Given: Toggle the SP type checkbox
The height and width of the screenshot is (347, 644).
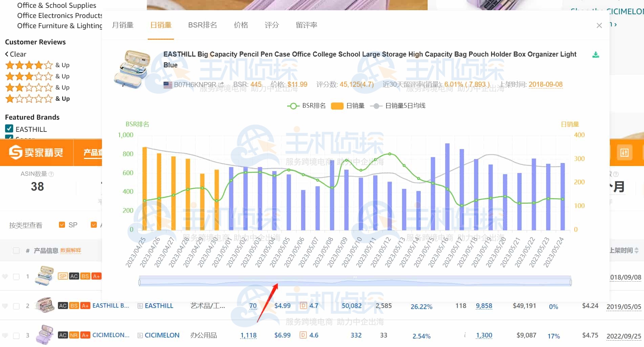Looking at the screenshot, I should pyautogui.click(x=62, y=225).
